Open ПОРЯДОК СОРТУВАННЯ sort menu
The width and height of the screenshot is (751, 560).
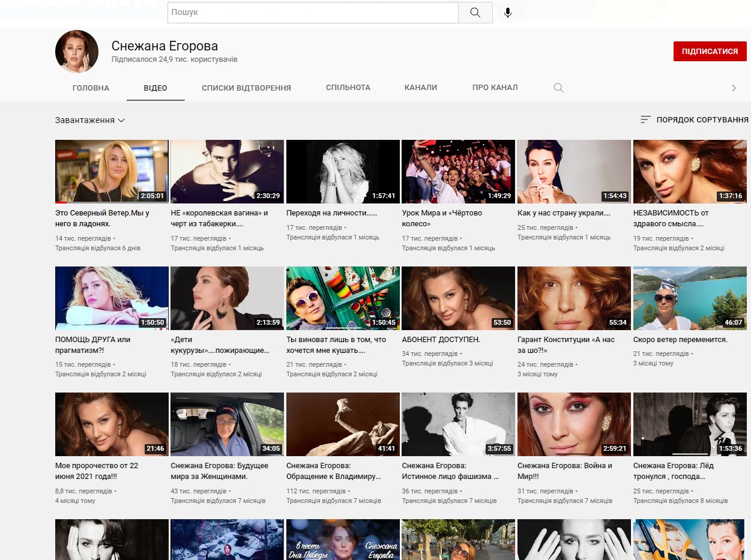coord(695,119)
